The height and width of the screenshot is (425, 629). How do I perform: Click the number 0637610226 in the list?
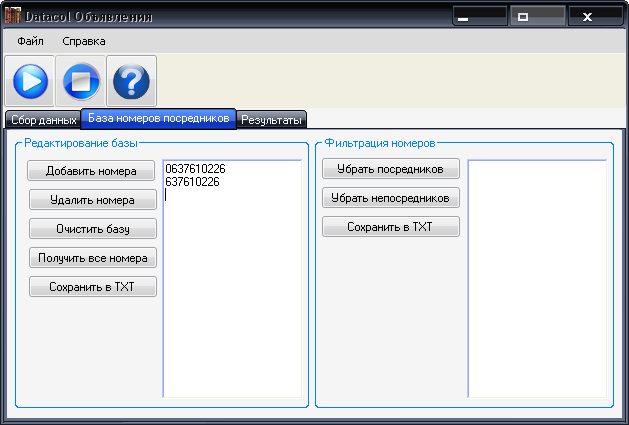pos(195,169)
